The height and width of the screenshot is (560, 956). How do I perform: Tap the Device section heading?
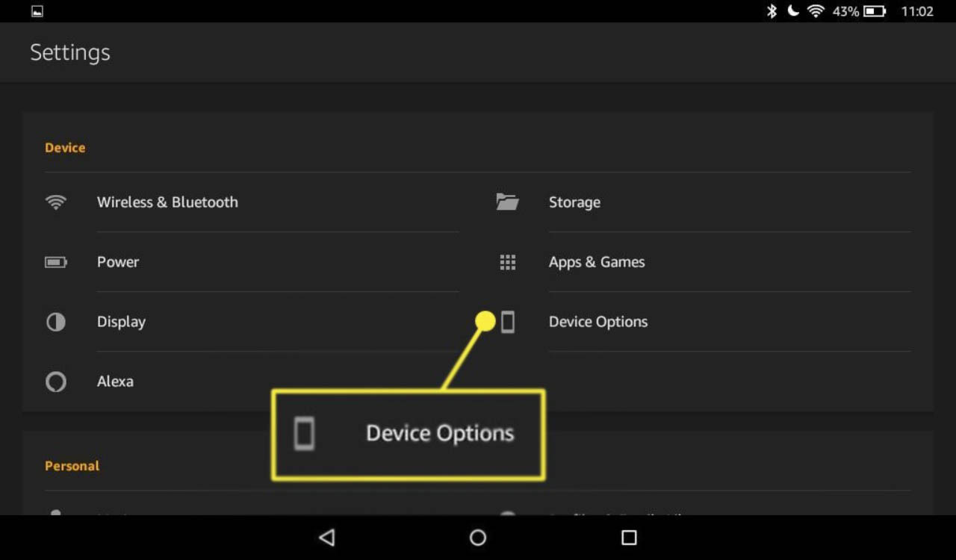coord(64,147)
